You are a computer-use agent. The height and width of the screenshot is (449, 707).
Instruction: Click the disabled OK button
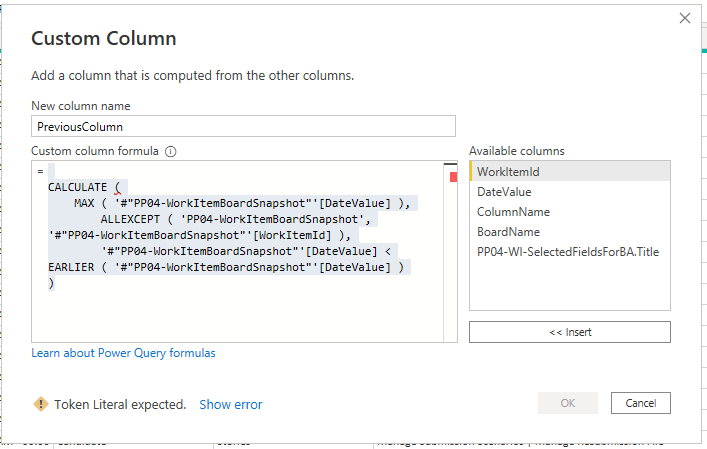568,403
